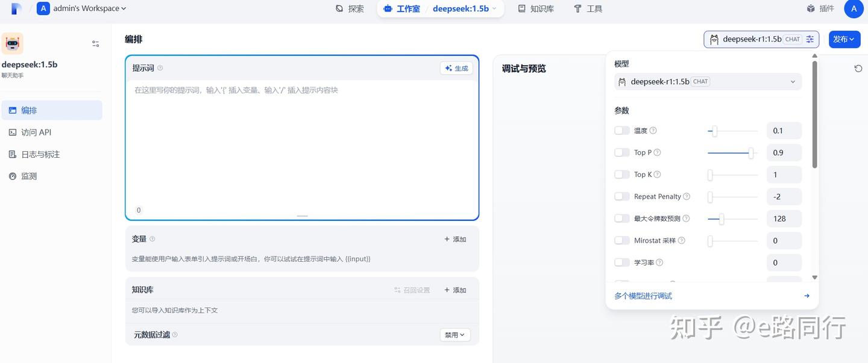Enable the 学习率 switch
Screen dimensions: 868x363
click(x=622, y=262)
